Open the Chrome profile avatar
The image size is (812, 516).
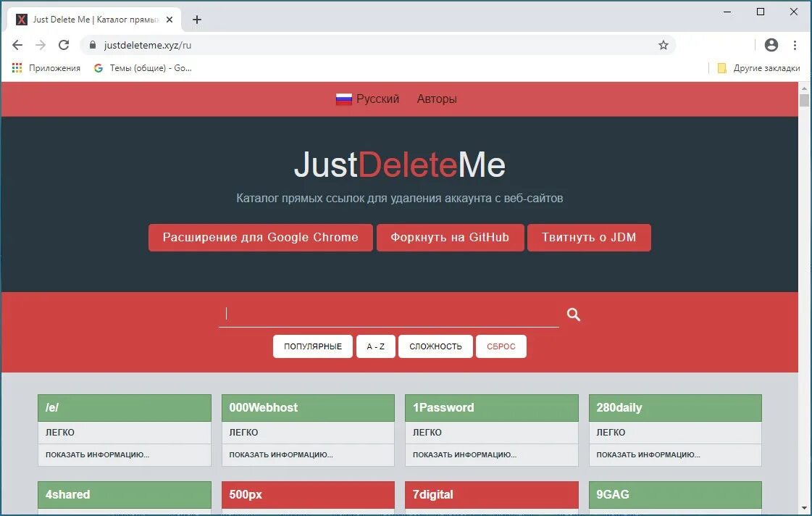coord(771,45)
